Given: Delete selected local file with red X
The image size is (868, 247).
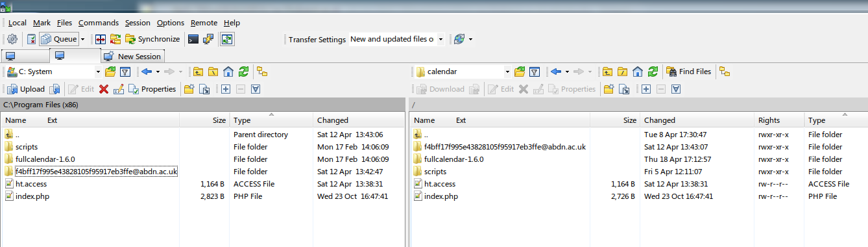Looking at the screenshot, I should coord(104,89).
